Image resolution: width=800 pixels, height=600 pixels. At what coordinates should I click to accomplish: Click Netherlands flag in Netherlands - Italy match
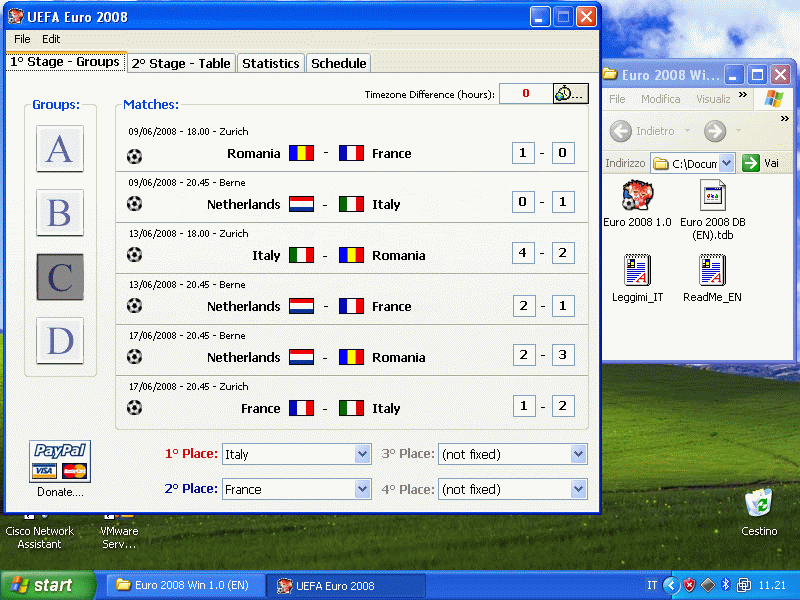301,204
